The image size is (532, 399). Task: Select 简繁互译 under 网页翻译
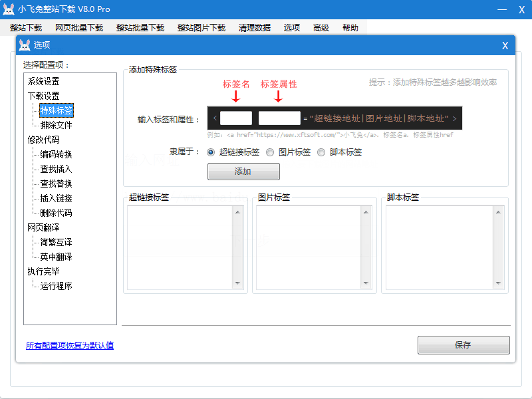(x=56, y=242)
